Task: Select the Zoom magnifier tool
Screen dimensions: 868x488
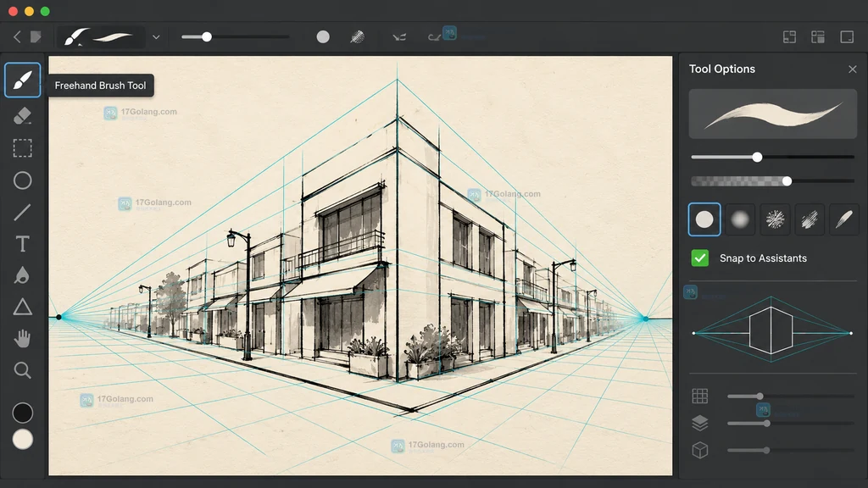Action: coord(22,370)
